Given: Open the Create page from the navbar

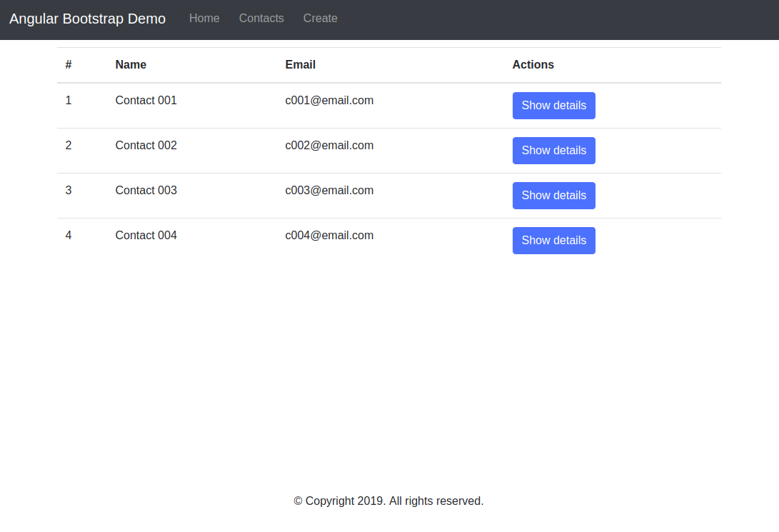Looking at the screenshot, I should tap(320, 19).
